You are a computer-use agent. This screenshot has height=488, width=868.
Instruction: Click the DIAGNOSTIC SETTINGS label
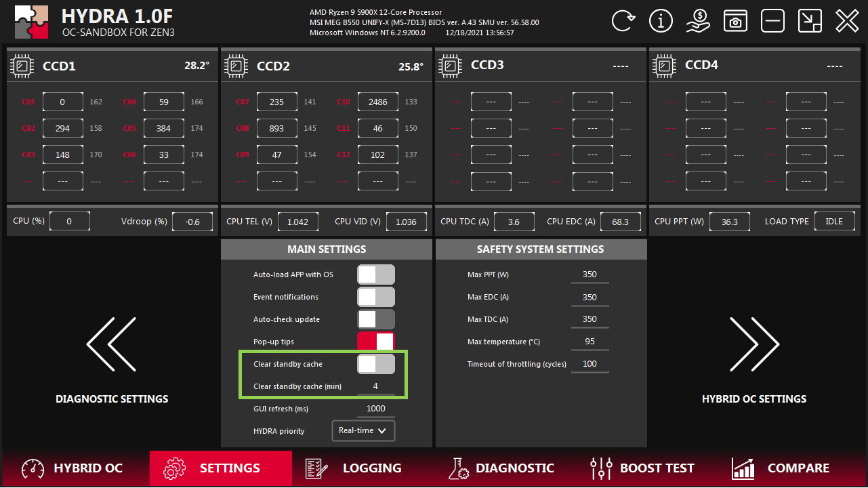pyautogui.click(x=112, y=399)
